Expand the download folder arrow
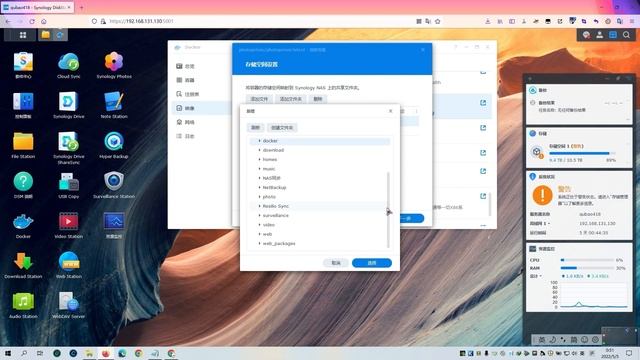 (259, 150)
